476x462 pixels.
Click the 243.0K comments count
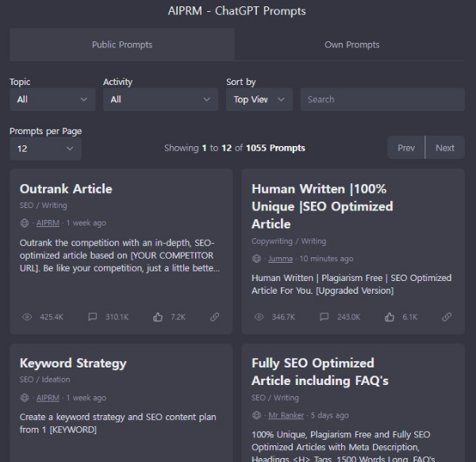tap(349, 317)
